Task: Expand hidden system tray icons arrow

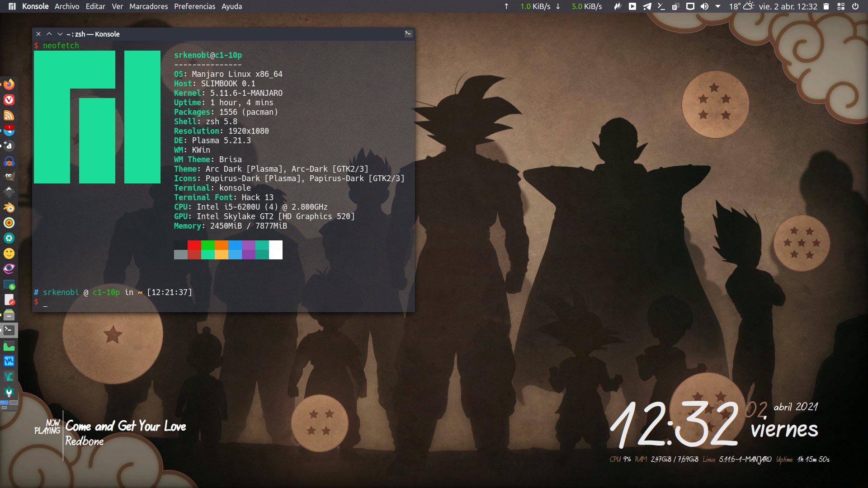Action: pos(718,6)
